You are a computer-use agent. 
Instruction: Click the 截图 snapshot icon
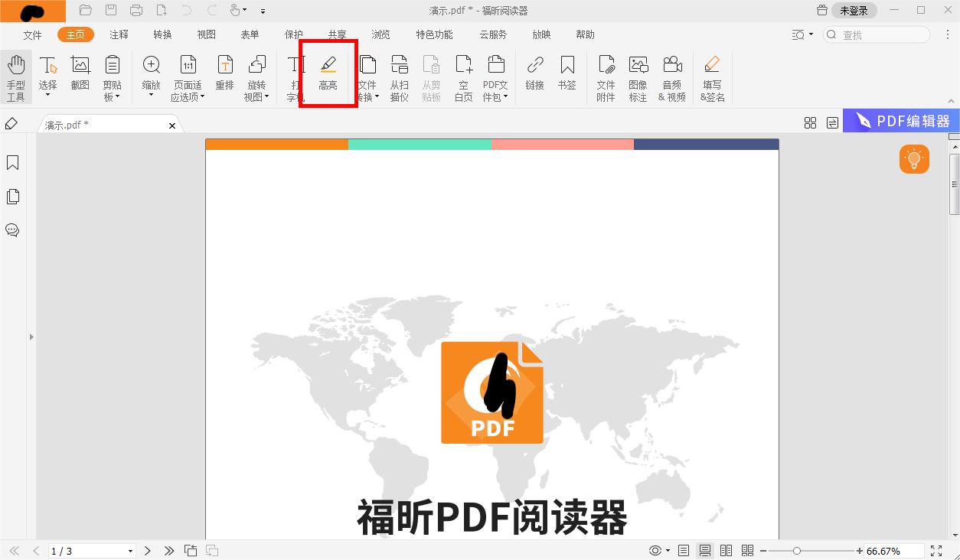[80, 73]
